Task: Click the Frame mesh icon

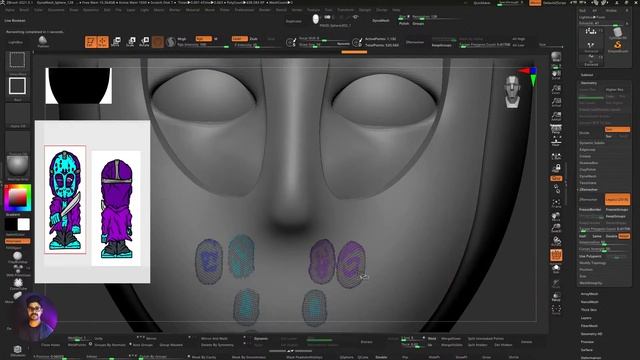Action: 556,203
